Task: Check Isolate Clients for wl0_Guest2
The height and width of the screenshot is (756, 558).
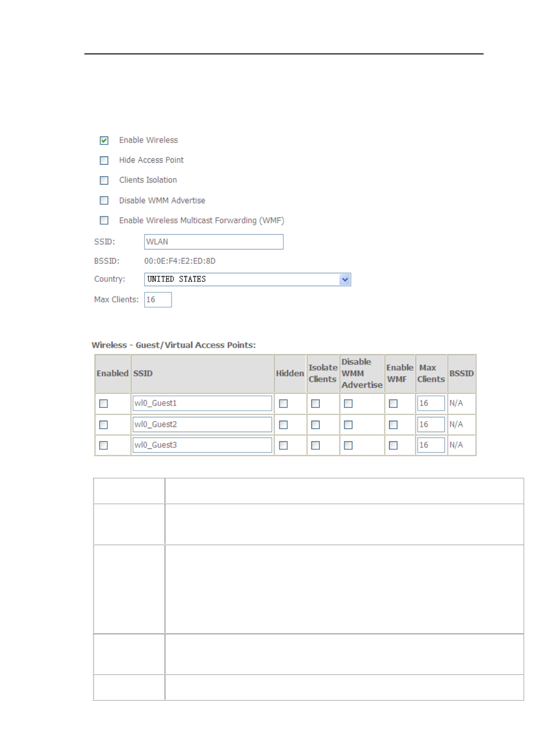Action: pyautogui.click(x=315, y=425)
